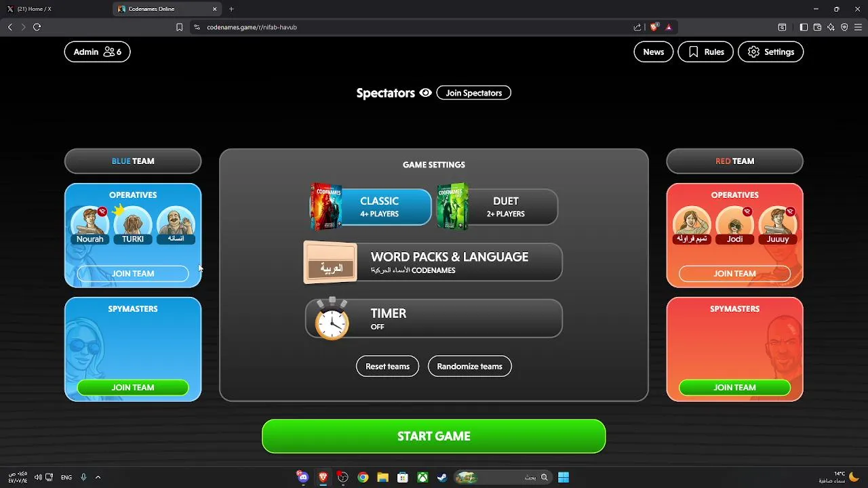The width and height of the screenshot is (868, 488).
Task: Open the volume tray icon
Action: point(38,477)
